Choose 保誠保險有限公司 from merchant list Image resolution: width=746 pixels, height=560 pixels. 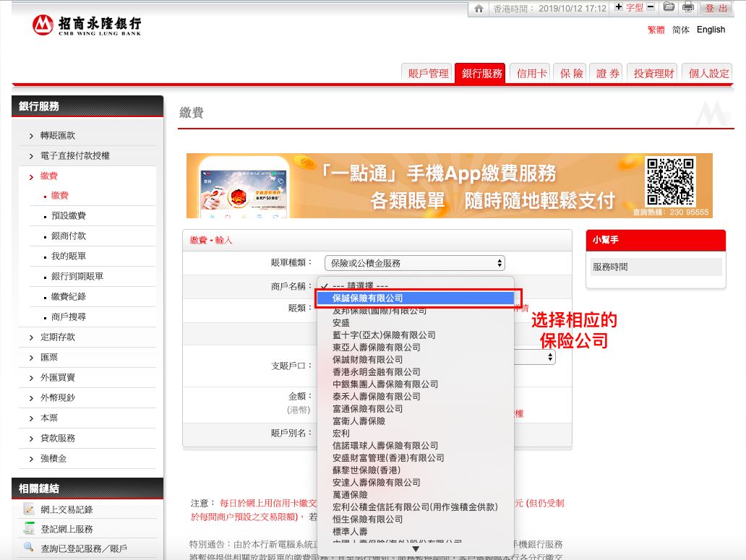(x=416, y=298)
